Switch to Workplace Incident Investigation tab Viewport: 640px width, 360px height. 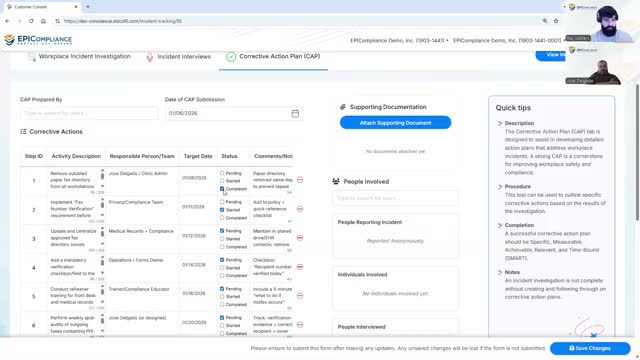(79, 57)
